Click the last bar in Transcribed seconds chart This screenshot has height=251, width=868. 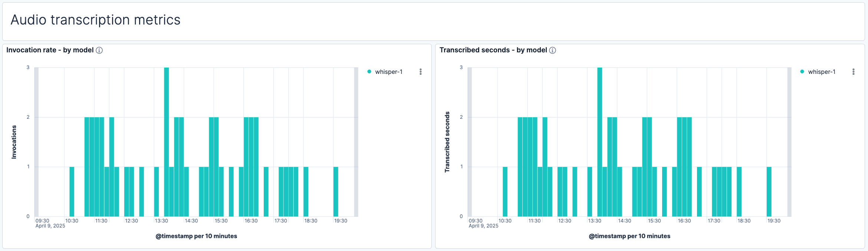click(x=769, y=191)
